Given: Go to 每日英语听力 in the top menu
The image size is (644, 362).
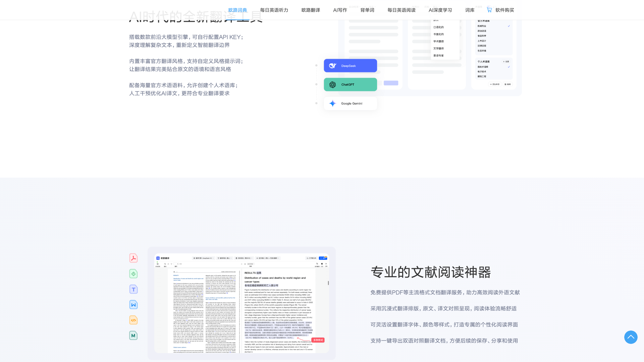Looking at the screenshot, I should coord(274,10).
